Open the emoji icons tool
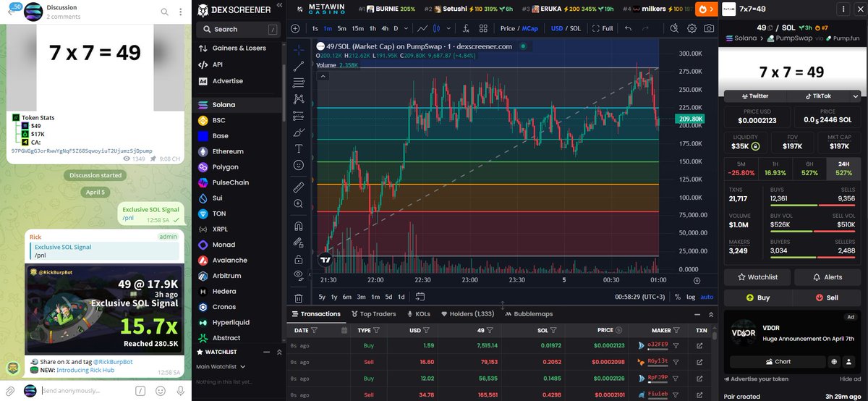The height and width of the screenshot is (401, 868). [x=299, y=165]
